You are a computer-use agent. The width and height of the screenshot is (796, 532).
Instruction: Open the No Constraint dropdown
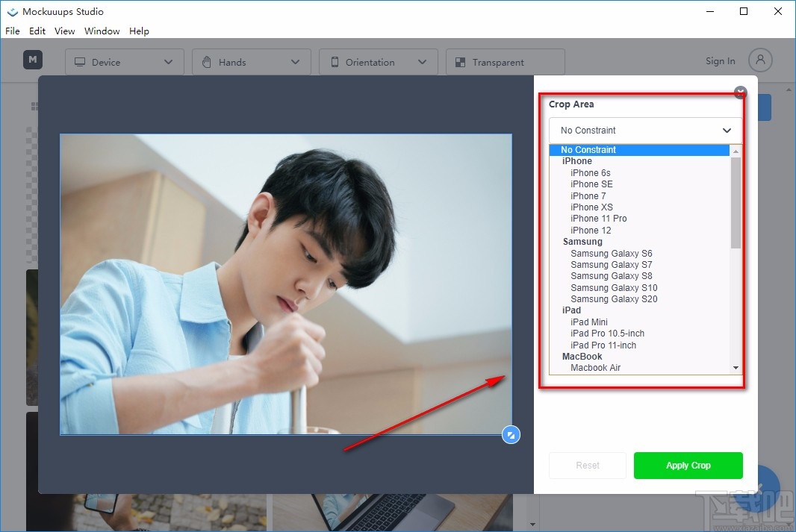[x=644, y=130]
